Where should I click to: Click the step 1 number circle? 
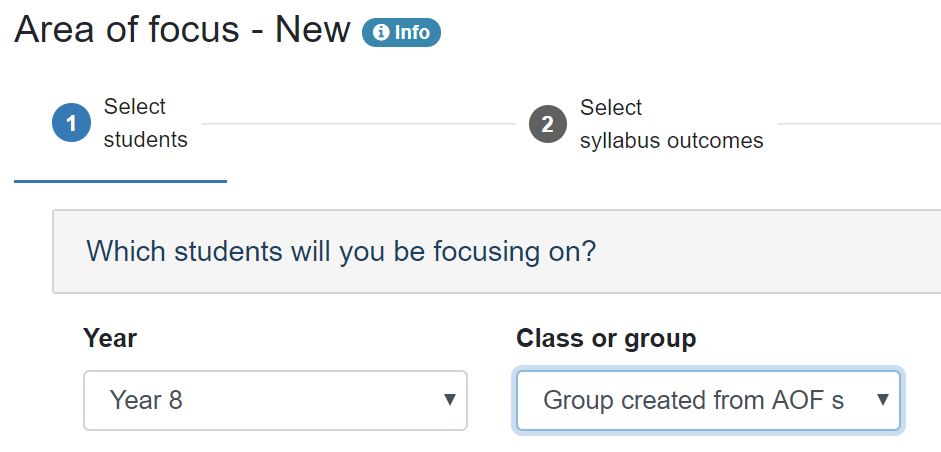point(71,124)
